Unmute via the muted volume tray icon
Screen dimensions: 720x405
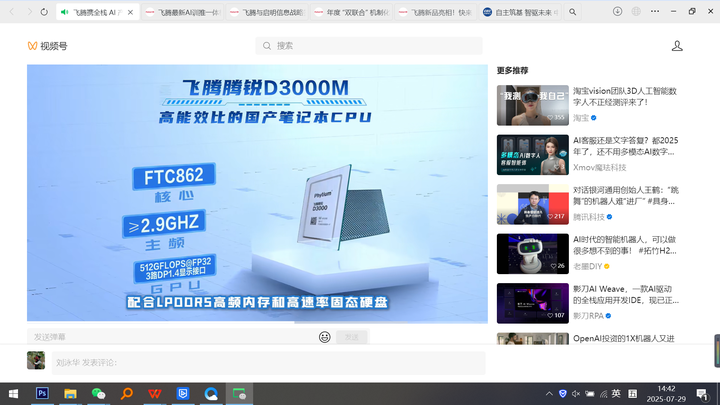point(576,394)
